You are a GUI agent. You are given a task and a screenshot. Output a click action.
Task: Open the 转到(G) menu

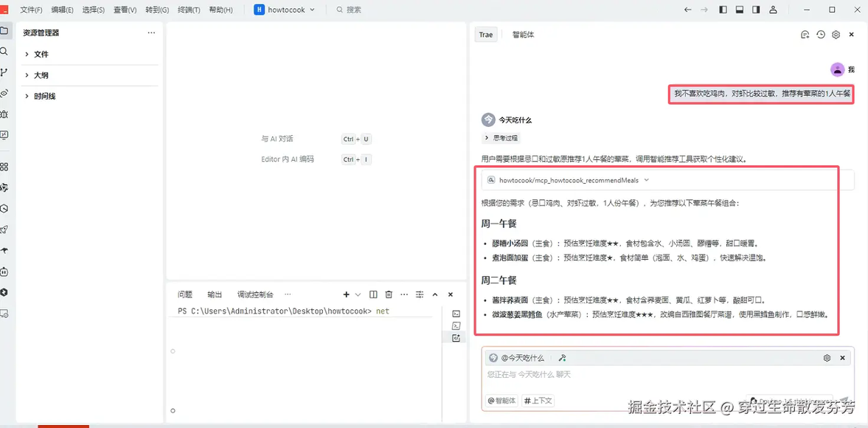(x=157, y=10)
